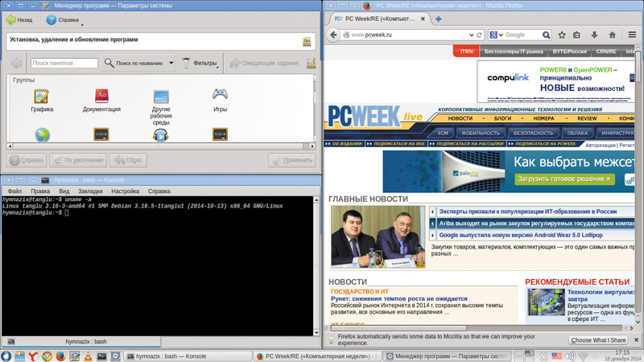The height and width of the screenshot is (362, 644).
Task: Open Android Wear 5.0 Lollipop headline
Action: [x=521, y=235]
